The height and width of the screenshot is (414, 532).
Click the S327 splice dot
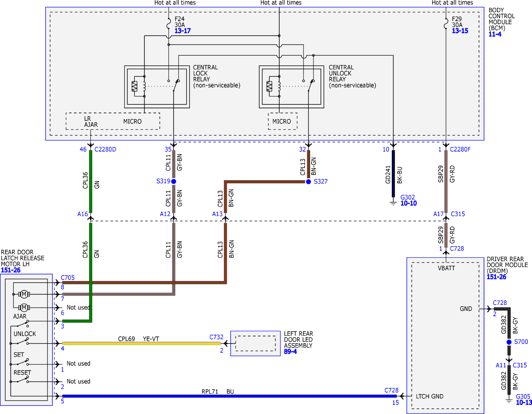(308, 182)
